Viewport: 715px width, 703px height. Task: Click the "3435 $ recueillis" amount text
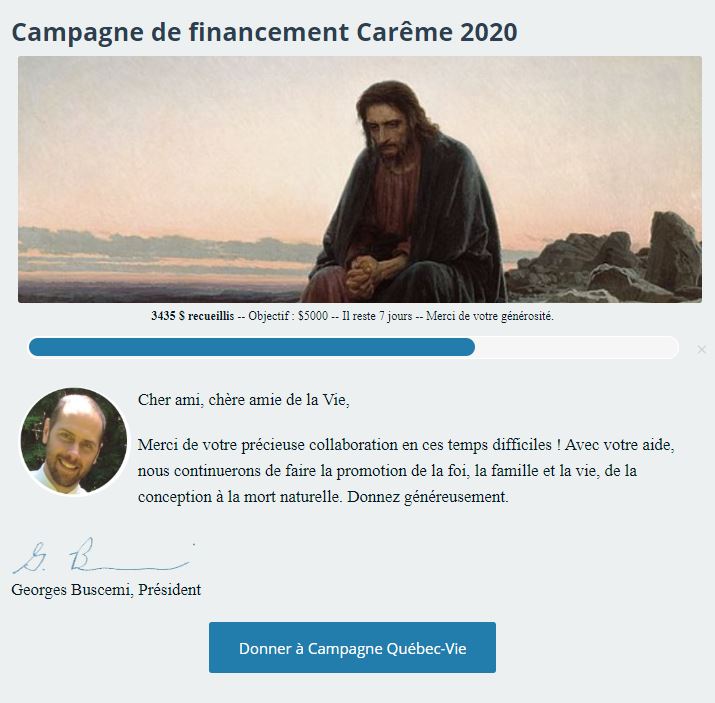pyautogui.click(x=192, y=316)
